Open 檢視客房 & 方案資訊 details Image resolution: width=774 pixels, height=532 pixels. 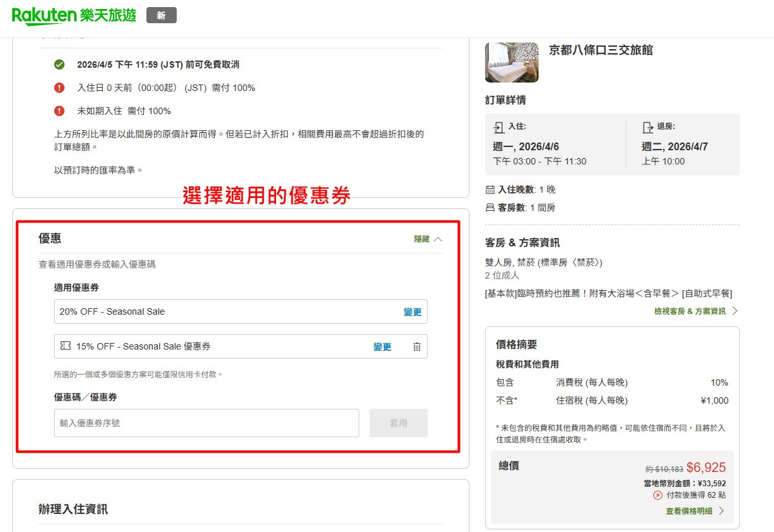pos(695,311)
